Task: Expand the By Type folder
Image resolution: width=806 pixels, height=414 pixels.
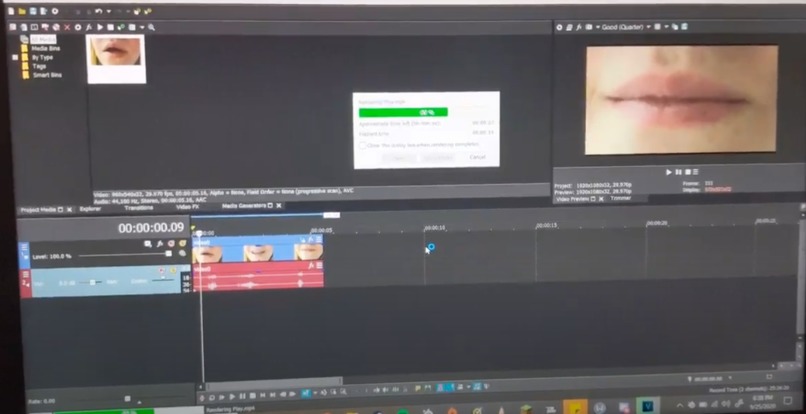Action: point(15,58)
